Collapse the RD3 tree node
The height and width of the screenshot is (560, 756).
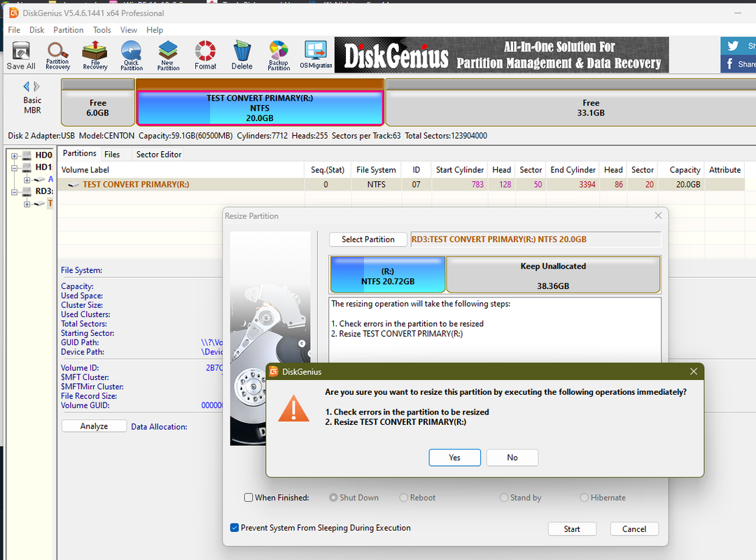[15, 192]
